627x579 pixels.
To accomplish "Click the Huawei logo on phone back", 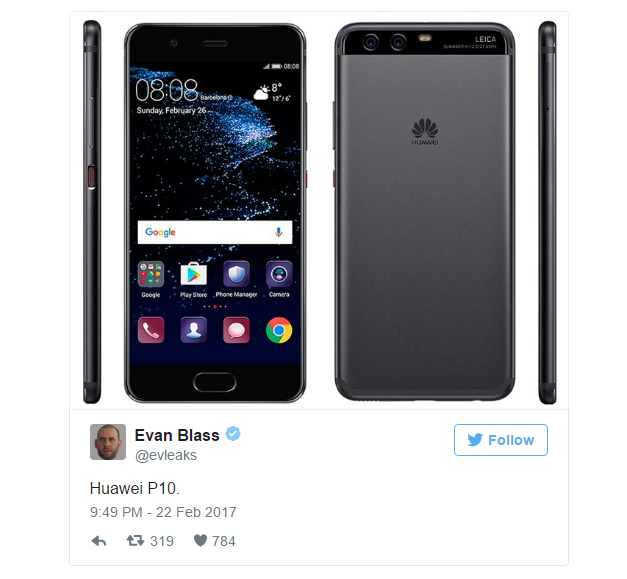I will (x=425, y=132).
